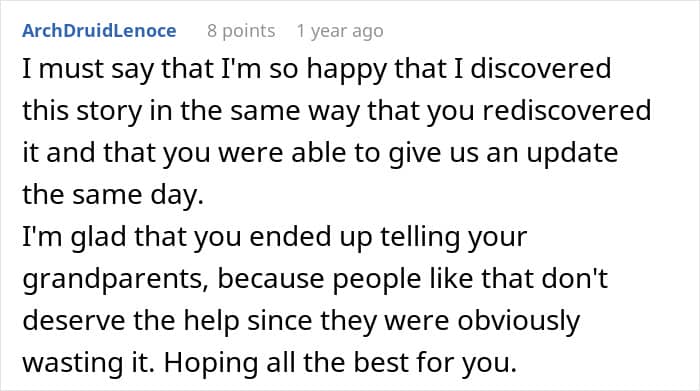Screen dimensions: 700x391
Task: Click the line starting "I'm glad that you"
Action: pyautogui.click(x=275, y=237)
